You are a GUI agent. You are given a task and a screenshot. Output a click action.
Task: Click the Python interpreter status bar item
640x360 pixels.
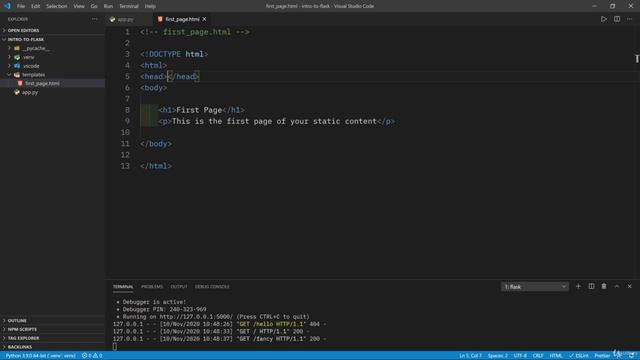40,356
